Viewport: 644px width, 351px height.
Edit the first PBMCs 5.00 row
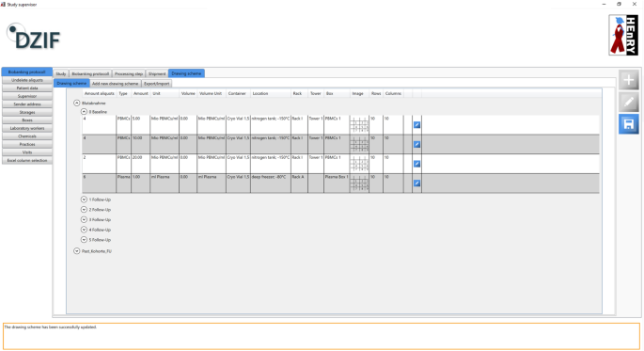tap(416, 124)
